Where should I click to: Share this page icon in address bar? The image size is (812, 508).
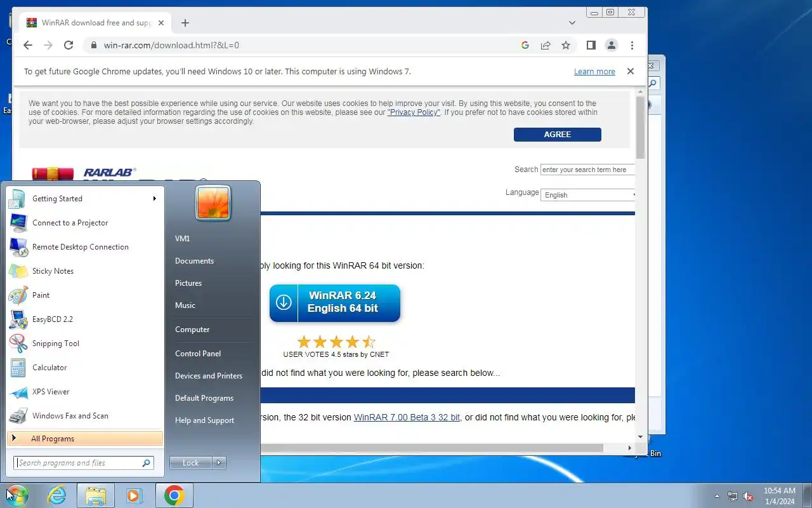(x=546, y=45)
